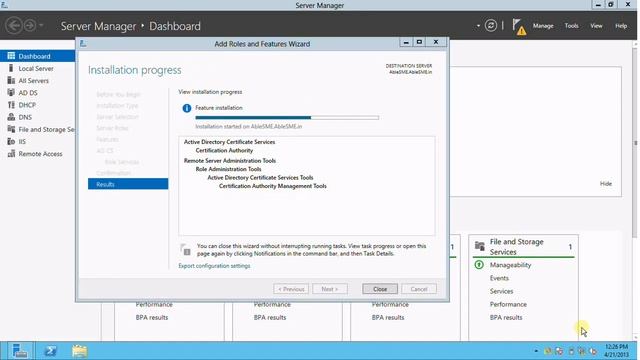This screenshot has width=640, height=360.
Task: Click Events in File and Storage tile
Action: pyautogui.click(x=499, y=278)
